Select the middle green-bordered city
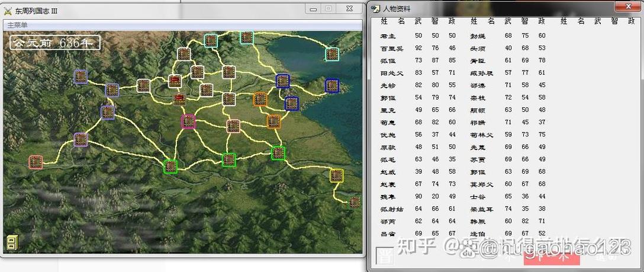The image size is (644, 272). [228, 160]
